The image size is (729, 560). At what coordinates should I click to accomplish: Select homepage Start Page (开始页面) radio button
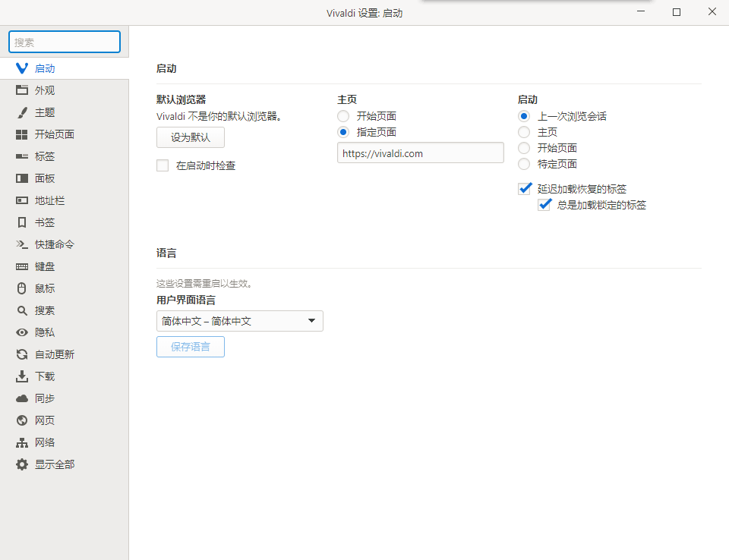pyautogui.click(x=343, y=116)
